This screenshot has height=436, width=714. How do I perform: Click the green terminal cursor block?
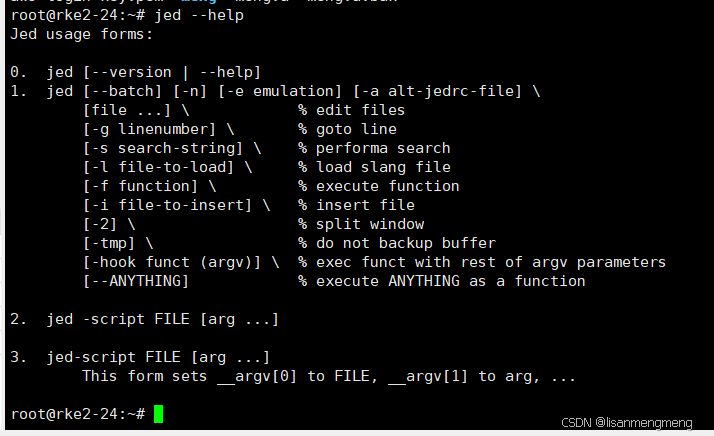158,414
